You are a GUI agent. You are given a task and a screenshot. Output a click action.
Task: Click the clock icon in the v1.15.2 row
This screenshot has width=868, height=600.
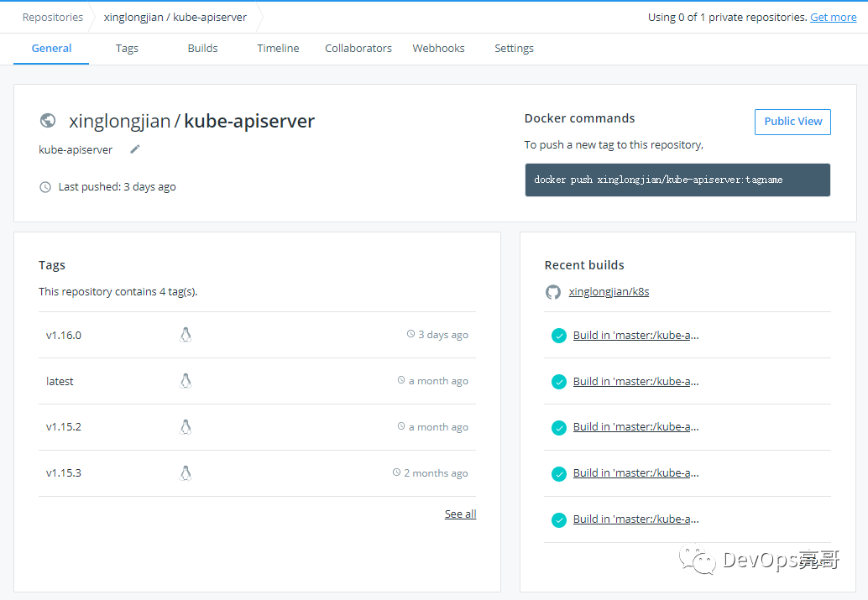click(401, 425)
